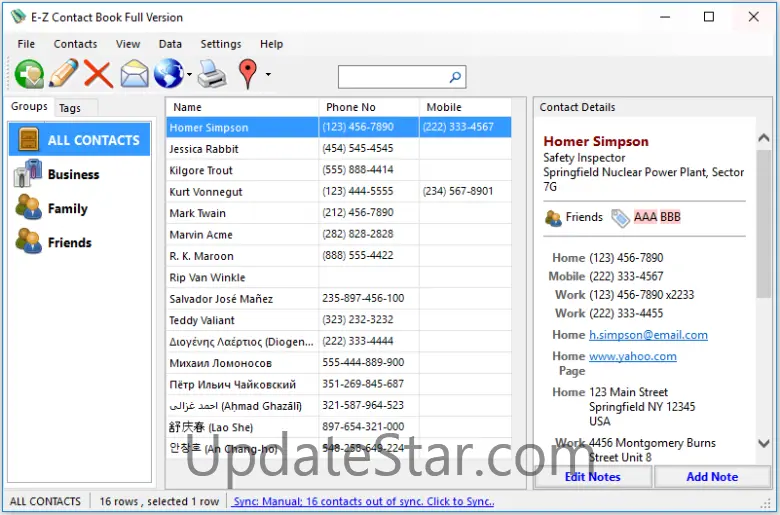
Task: Click the contact details vertical scrollbar
Action: pyautogui.click(x=764, y=300)
